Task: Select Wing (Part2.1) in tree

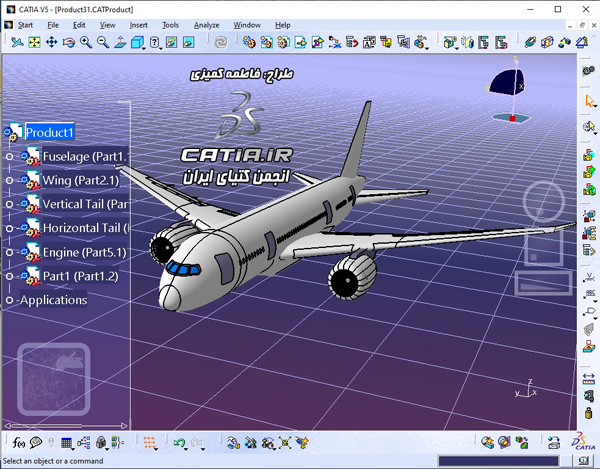Action: 81,180
